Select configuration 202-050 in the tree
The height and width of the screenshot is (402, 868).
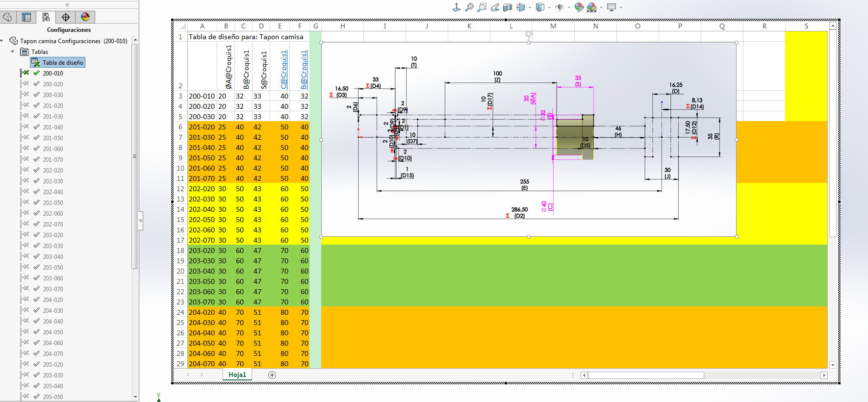tap(53, 202)
